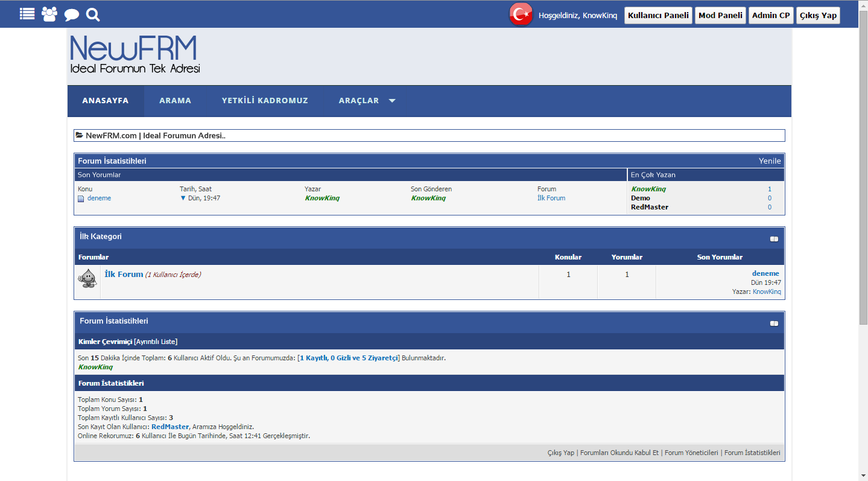Click the Turkish flag icon
The image size is (868, 481).
pyautogui.click(x=521, y=14)
